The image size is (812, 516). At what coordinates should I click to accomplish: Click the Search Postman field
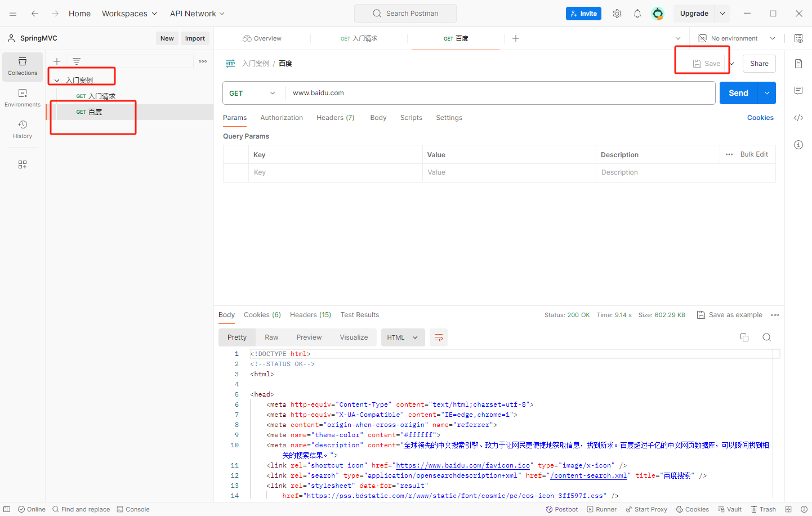point(405,14)
